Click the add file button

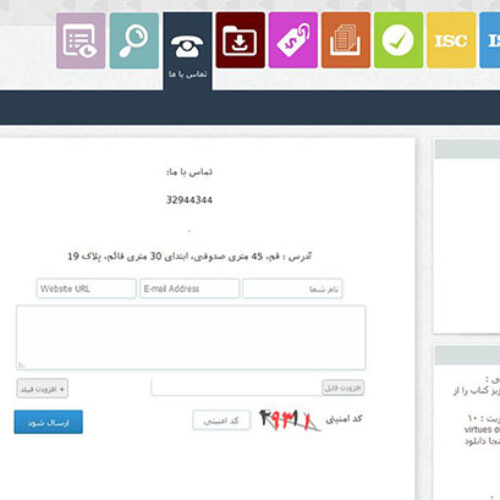click(x=343, y=388)
